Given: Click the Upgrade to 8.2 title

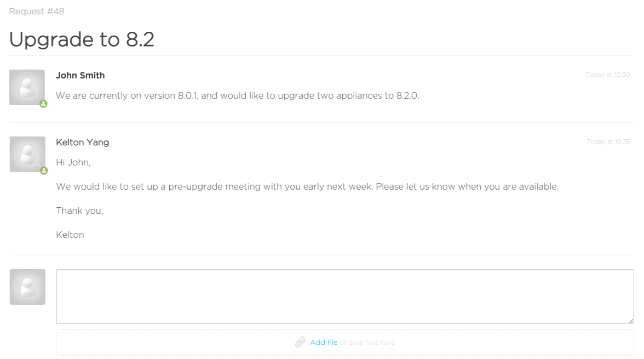Looking at the screenshot, I should (82, 39).
